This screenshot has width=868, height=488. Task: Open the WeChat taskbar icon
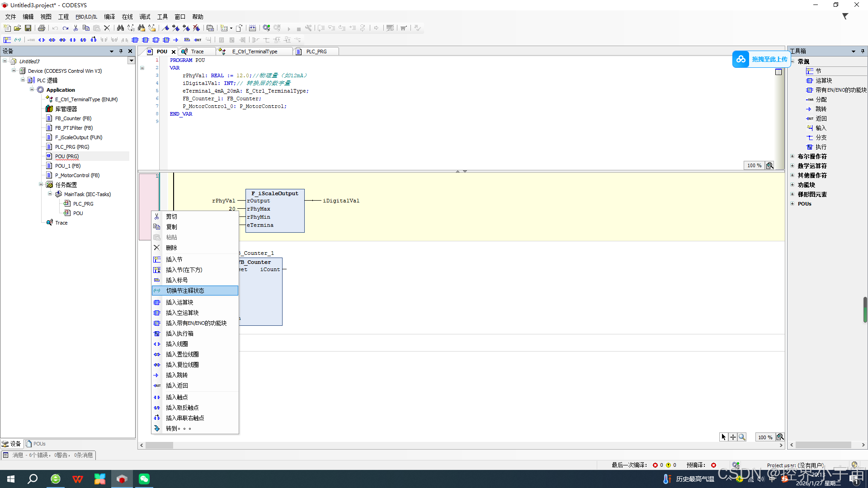144,479
